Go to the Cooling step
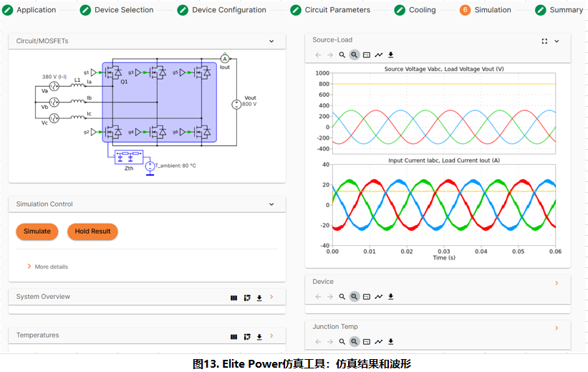Image resolution: width=588 pixels, height=372 pixels. [x=415, y=10]
